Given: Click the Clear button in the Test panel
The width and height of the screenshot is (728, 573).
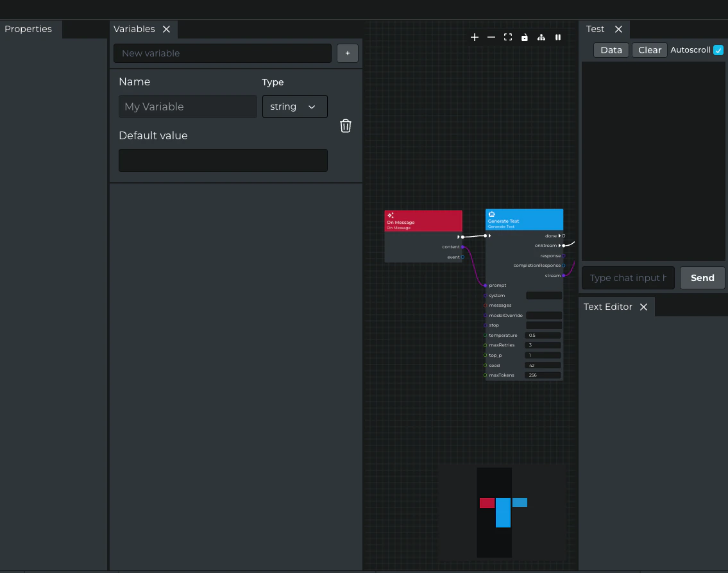Looking at the screenshot, I should (x=649, y=49).
